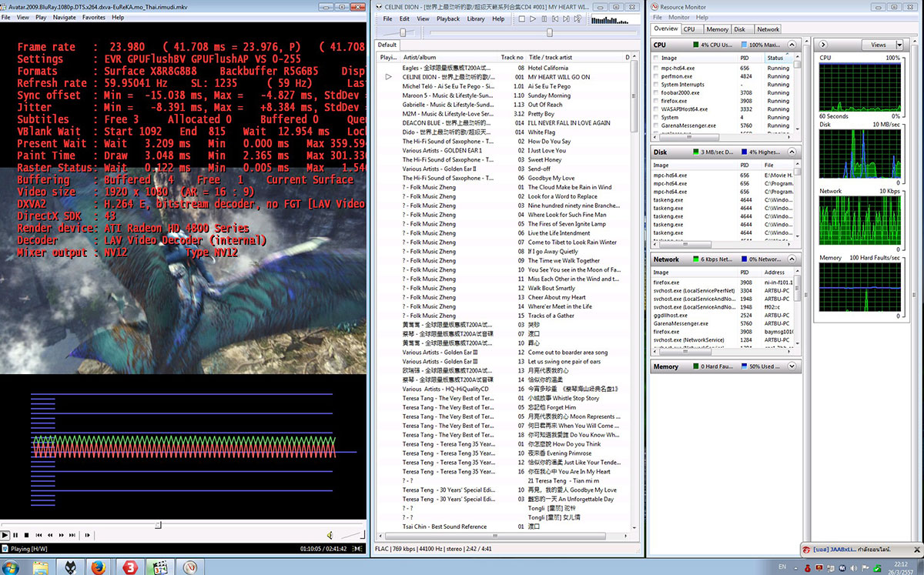Skip to previous chapter in Media Player Classic

pyautogui.click(x=40, y=535)
